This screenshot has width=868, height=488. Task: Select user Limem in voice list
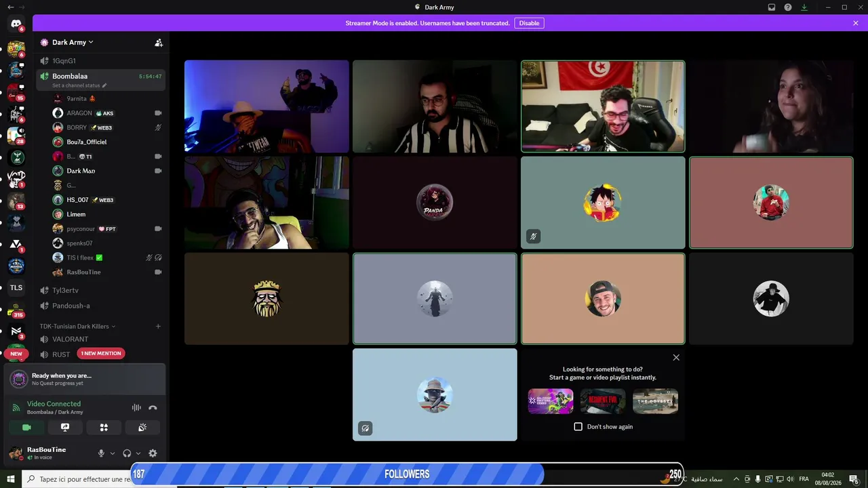pos(107,214)
